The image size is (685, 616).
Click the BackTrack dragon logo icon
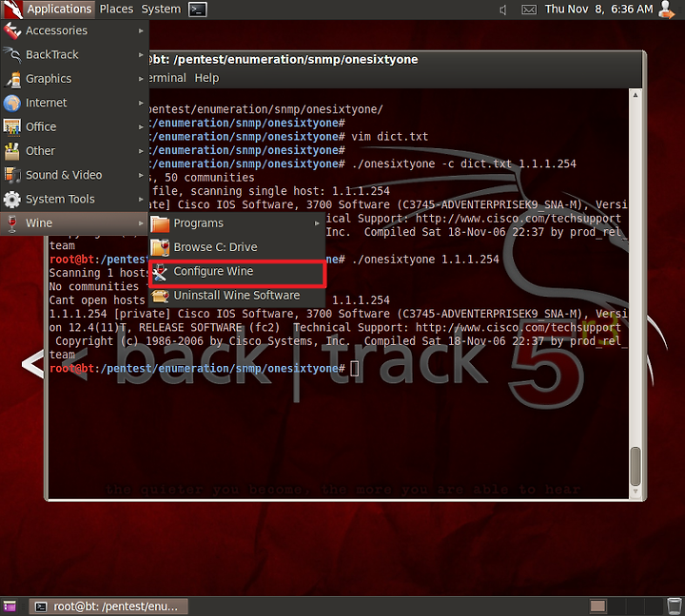(12, 10)
